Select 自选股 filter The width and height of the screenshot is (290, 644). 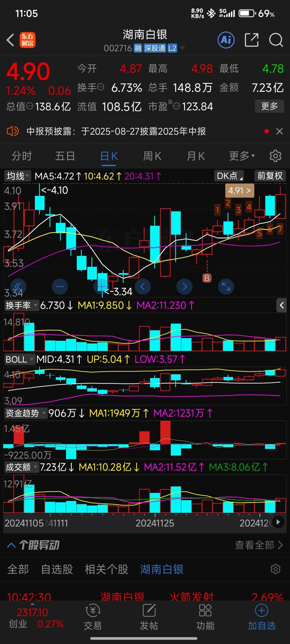(x=57, y=569)
